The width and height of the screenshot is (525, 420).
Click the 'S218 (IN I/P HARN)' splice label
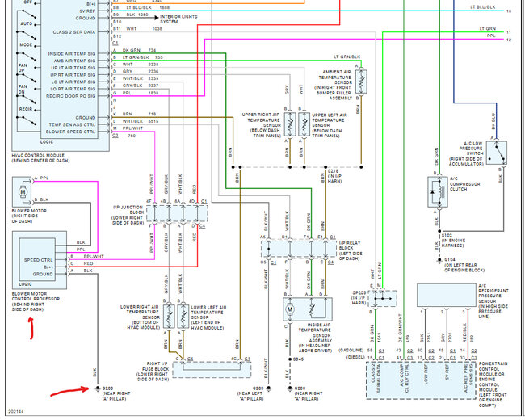(x=334, y=176)
